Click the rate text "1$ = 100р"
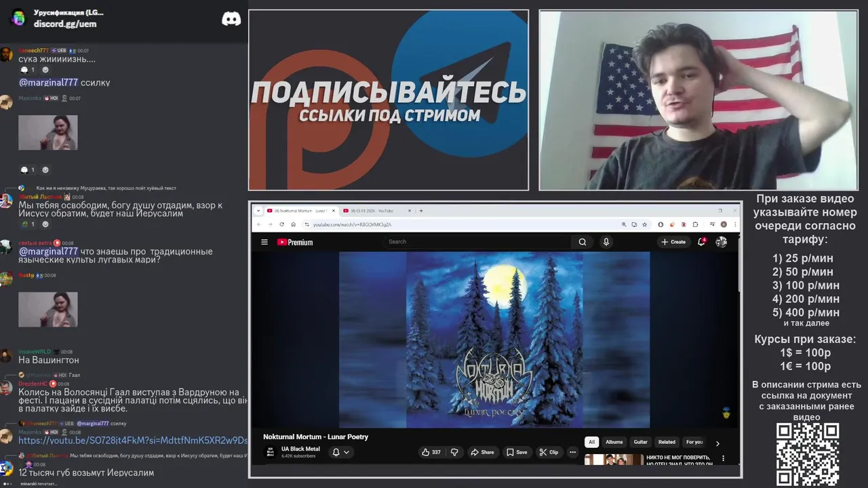This screenshot has width=868, height=488. click(805, 353)
